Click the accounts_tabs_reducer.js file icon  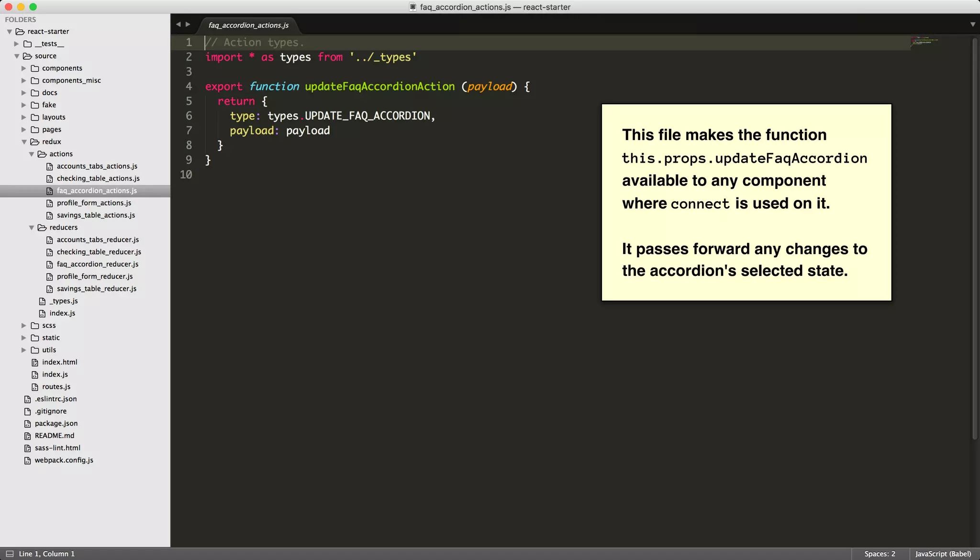(49, 240)
